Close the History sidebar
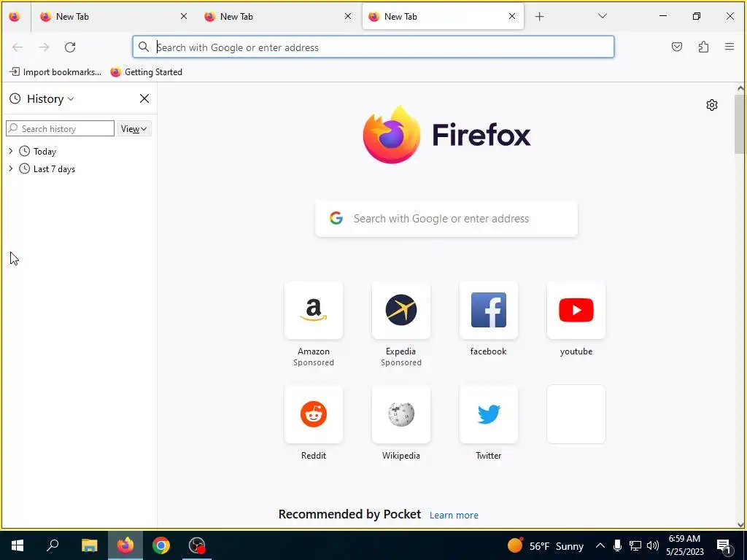The image size is (747, 560). (144, 98)
